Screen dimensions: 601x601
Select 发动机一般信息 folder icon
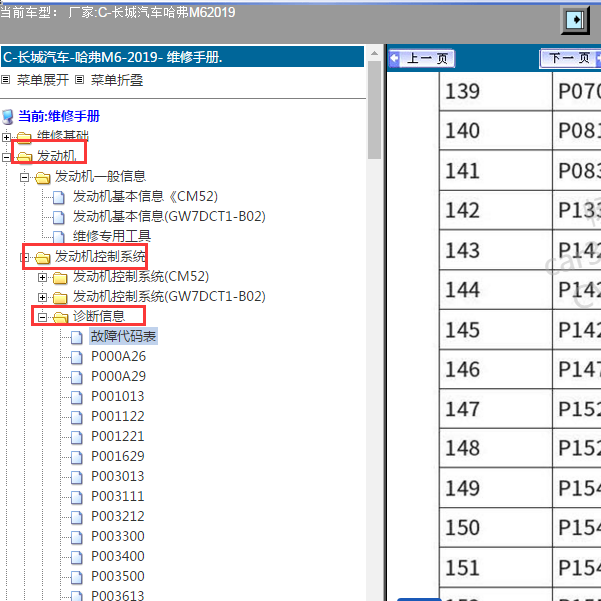[x=43, y=177]
